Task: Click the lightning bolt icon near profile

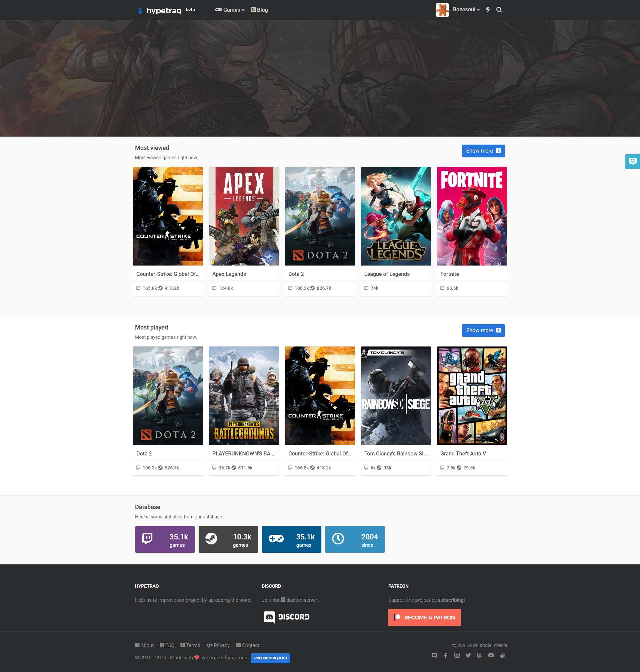Action: (488, 10)
